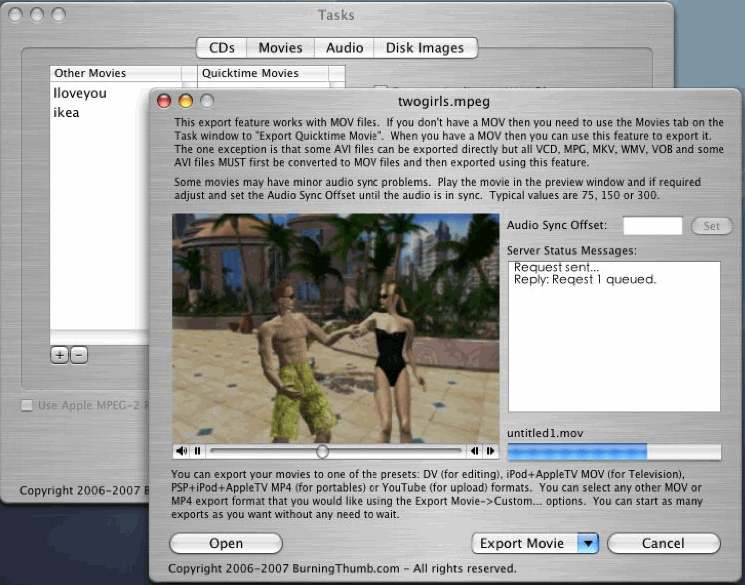745x585 pixels.
Task: Click the Audio Sync Offset input field
Action: point(653,226)
